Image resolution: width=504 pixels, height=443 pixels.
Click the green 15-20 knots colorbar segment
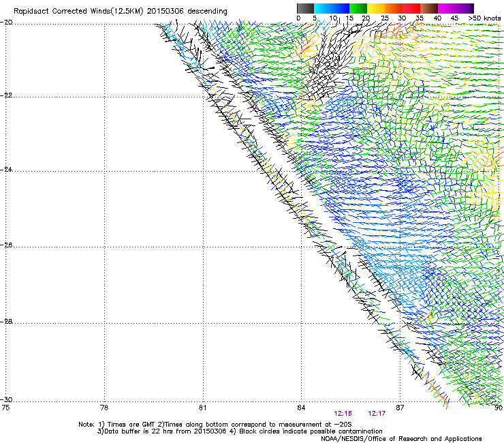pyautogui.click(x=358, y=8)
